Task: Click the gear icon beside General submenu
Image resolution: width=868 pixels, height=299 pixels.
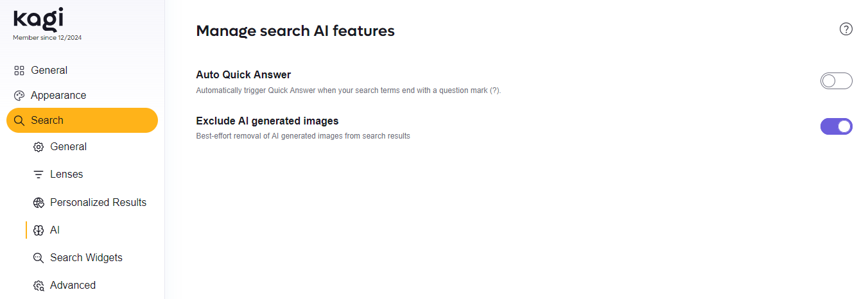Action: 39,147
